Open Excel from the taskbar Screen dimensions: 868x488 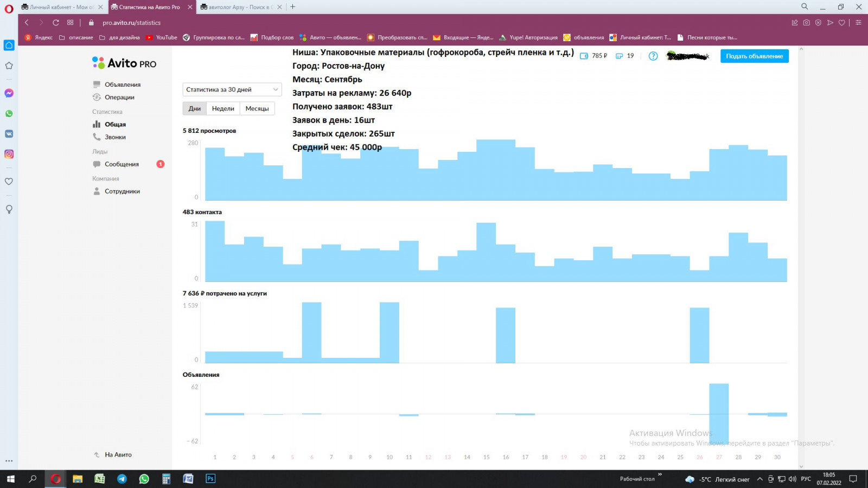point(100,479)
